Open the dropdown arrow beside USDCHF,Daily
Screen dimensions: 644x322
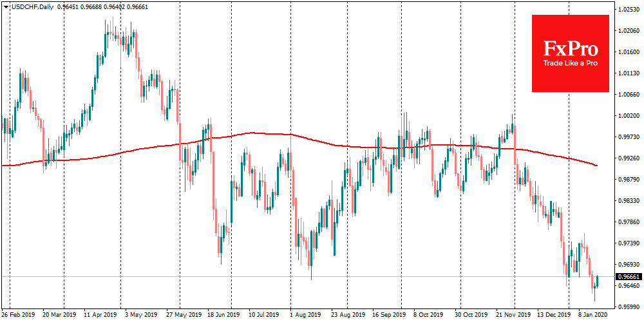[6, 6]
